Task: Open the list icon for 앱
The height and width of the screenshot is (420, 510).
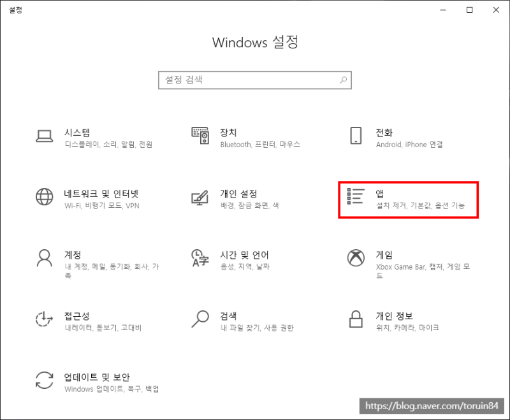Action: click(355, 196)
